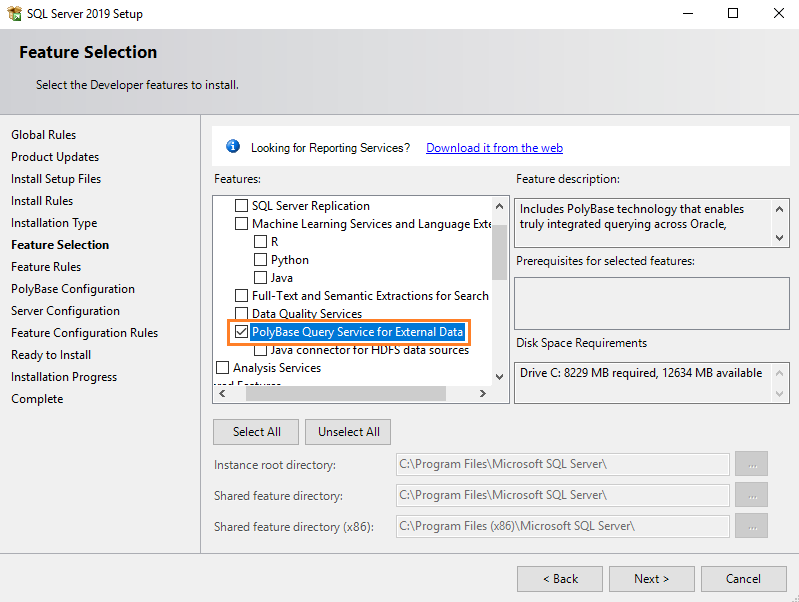Viewport: 799px width, 602px height.
Task: Click the Unselect All button
Action: click(349, 432)
